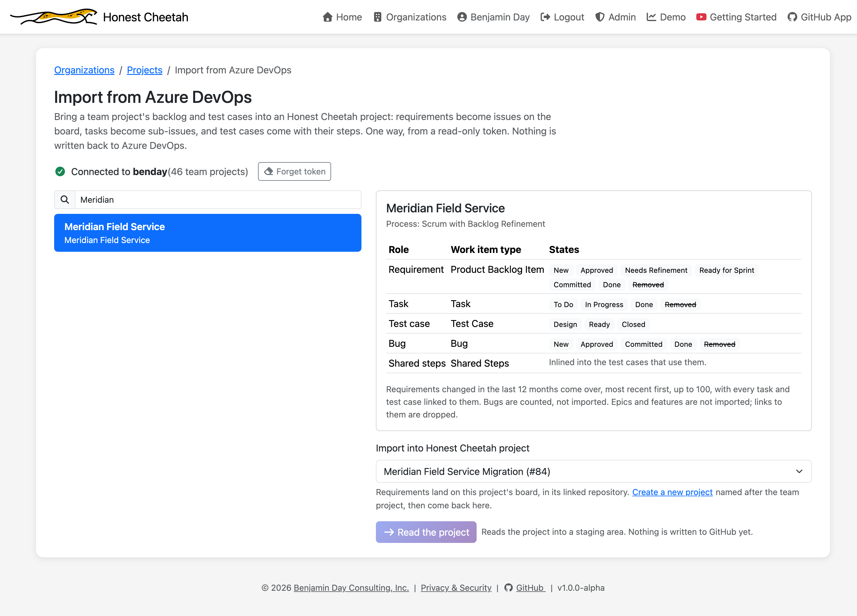This screenshot has height=616, width=857.
Task: Click the Design state badge
Action: pyautogui.click(x=565, y=324)
